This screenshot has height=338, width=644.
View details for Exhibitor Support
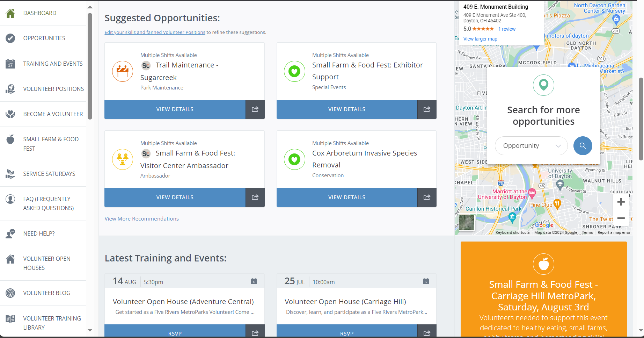(x=347, y=109)
